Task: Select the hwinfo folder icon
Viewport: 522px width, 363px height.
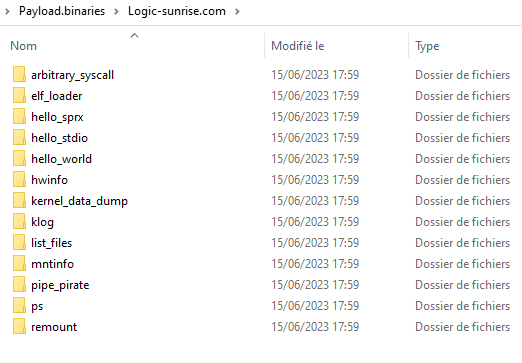Action: coord(19,179)
